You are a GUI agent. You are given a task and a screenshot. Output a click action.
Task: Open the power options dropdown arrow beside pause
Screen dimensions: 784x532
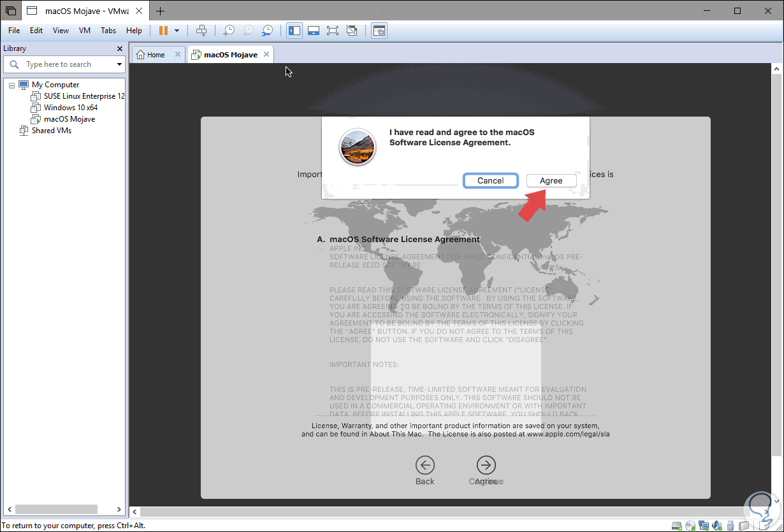coord(177,31)
